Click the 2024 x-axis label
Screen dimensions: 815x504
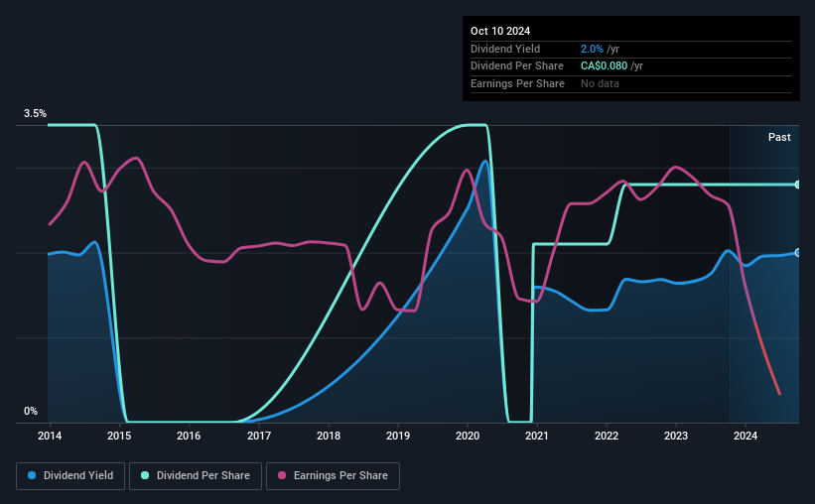coord(746,436)
